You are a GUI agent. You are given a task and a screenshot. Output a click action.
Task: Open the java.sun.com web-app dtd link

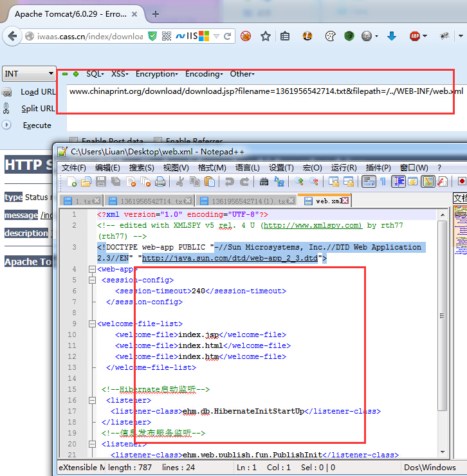click(x=230, y=258)
